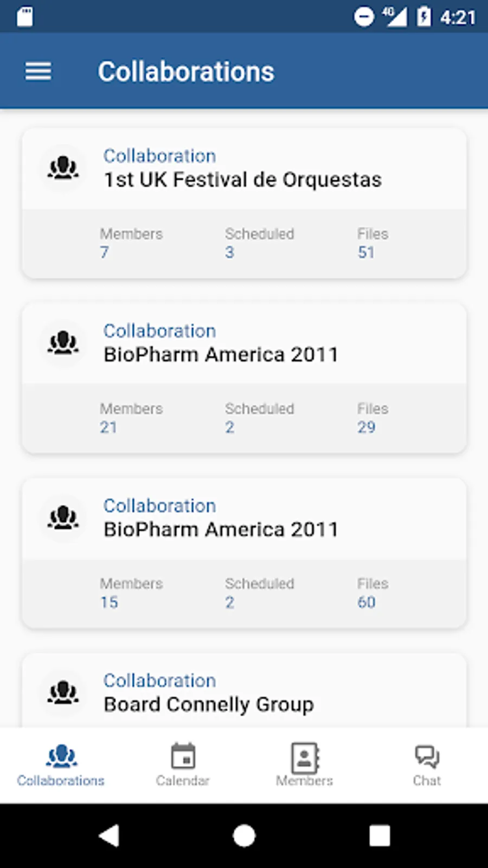Select the Collaborations bottom tab

tap(61, 765)
